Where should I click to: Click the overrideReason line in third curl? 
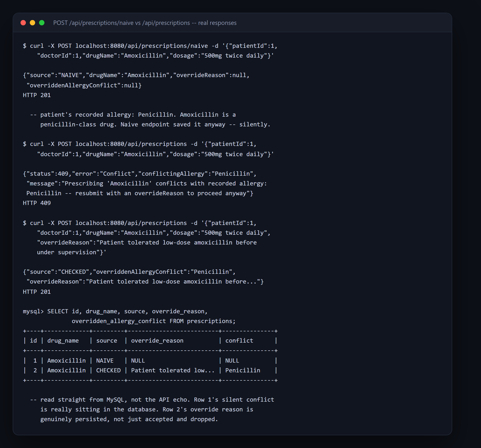pos(147,243)
